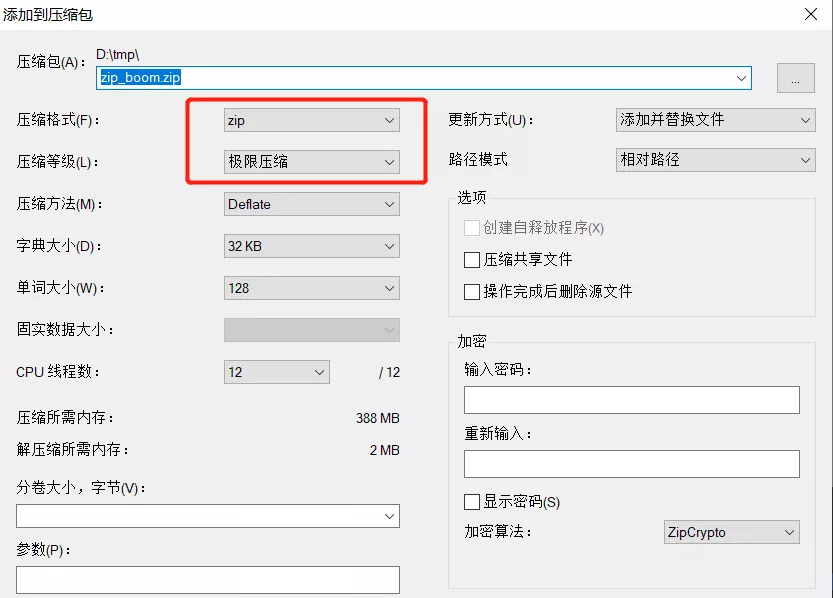Open the 加密算法 ZipCrypto dropdown
833x598 pixels.
(x=732, y=532)
